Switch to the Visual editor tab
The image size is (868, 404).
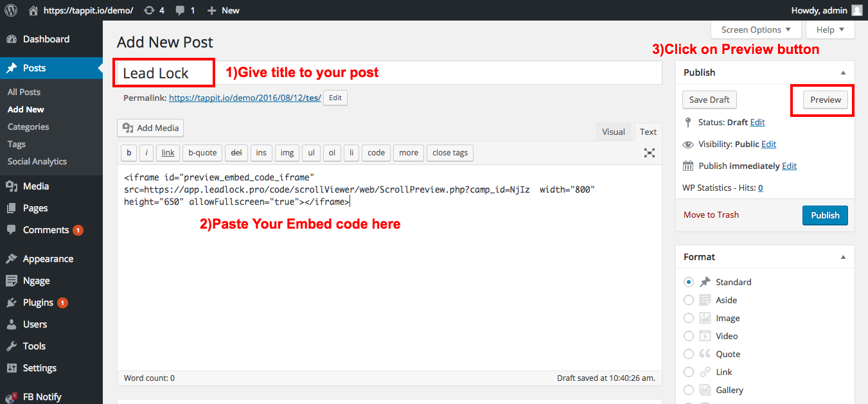point(613,132)
